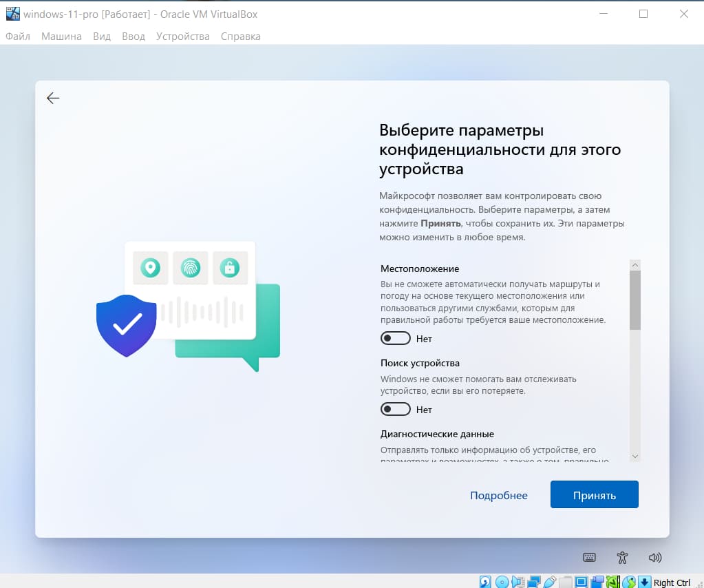This screenshot has height=588, width=704.
Task: Maximize the VirtualBox window
Action: tap(643, 14)
